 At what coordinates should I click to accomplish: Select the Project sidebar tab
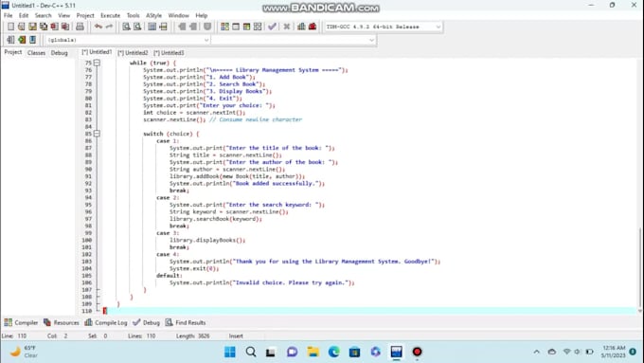(12, 52)
